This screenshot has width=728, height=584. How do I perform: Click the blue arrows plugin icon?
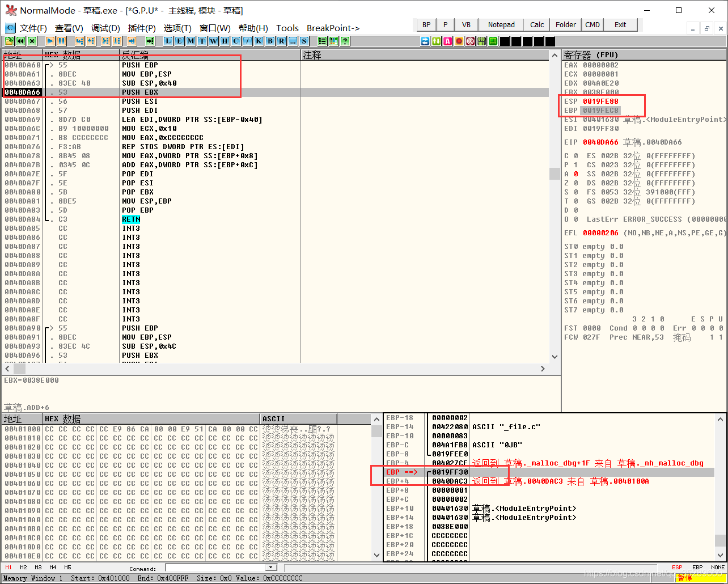click(425, 41)
